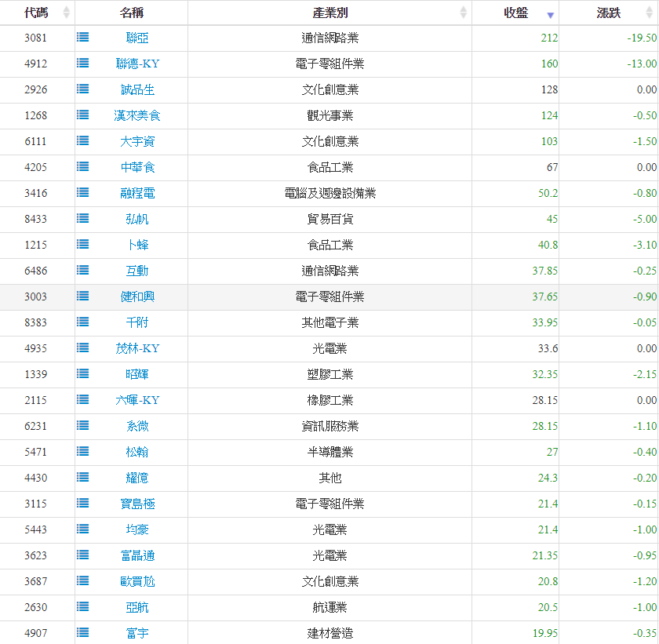Viewport: 659px width, 644px height.
Task: Click the list icon beside 聯亞
Action: pos(82,37)
